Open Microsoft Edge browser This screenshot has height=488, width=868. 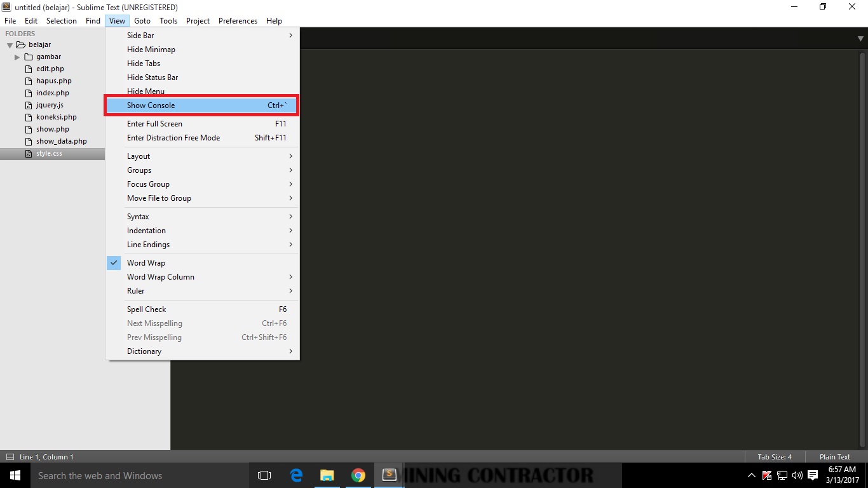point(295,475)
